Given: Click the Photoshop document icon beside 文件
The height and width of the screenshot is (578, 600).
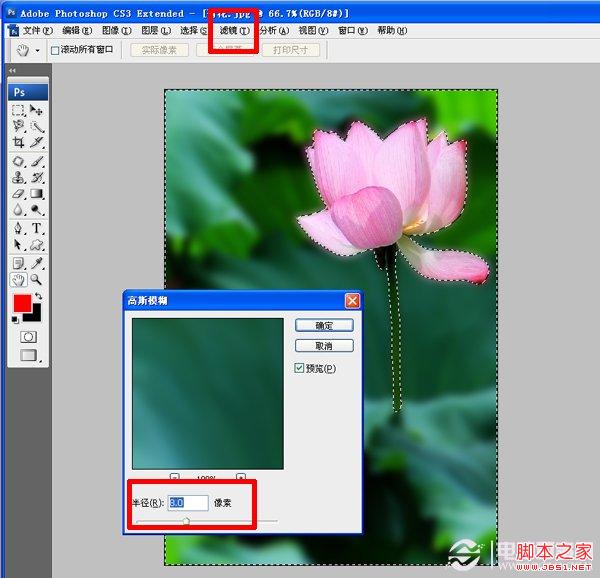Looking at the screenshot, I should pyautogui.click(x=13, y=30).
